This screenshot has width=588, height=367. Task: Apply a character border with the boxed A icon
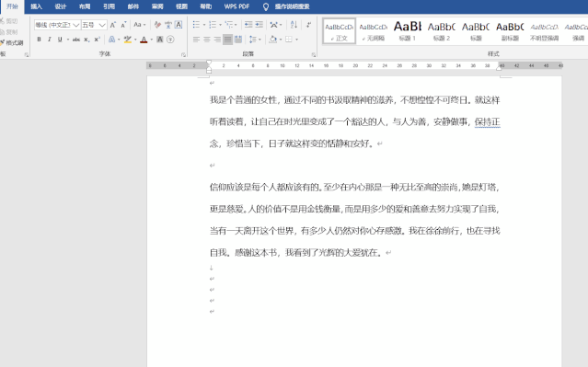click(x=179, y=25)
